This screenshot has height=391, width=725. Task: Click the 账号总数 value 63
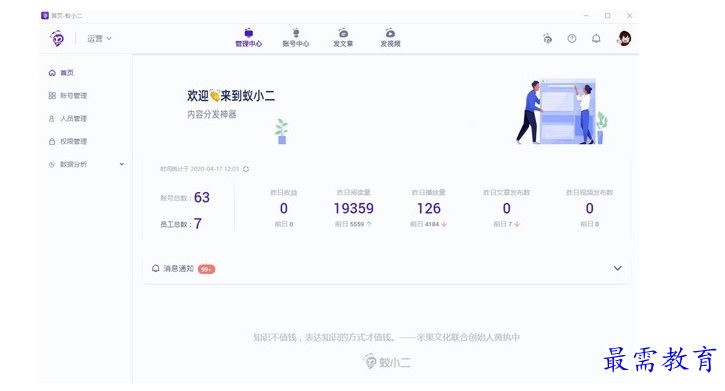(202, 197)
